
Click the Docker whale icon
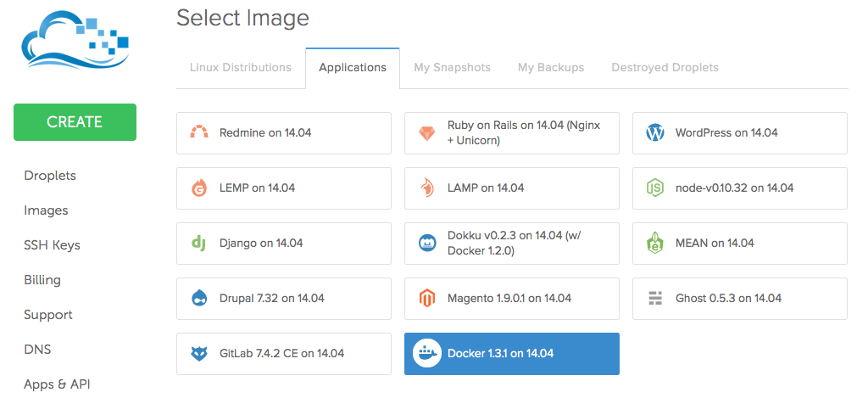click(x=427, y=353)
